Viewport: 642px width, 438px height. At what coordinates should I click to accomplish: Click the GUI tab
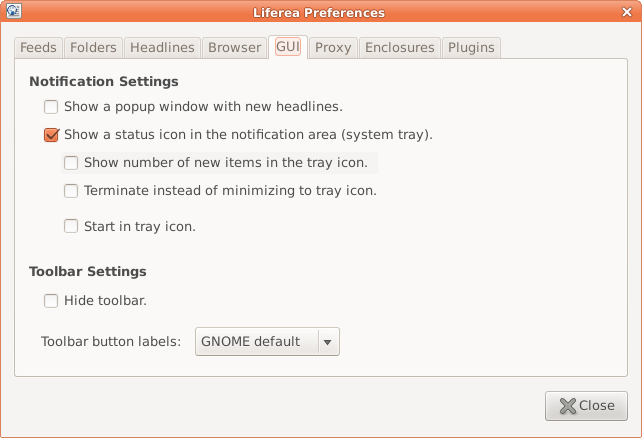click(x=288, y=47)
